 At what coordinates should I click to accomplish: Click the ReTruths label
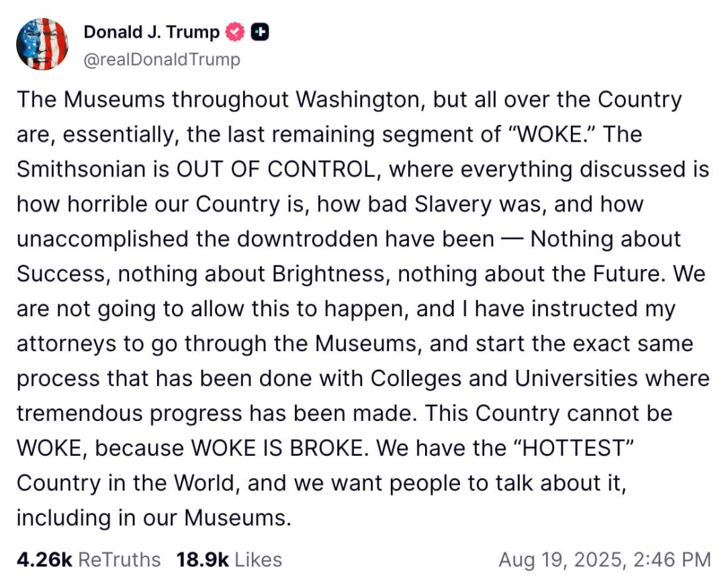tap(120, 560)
